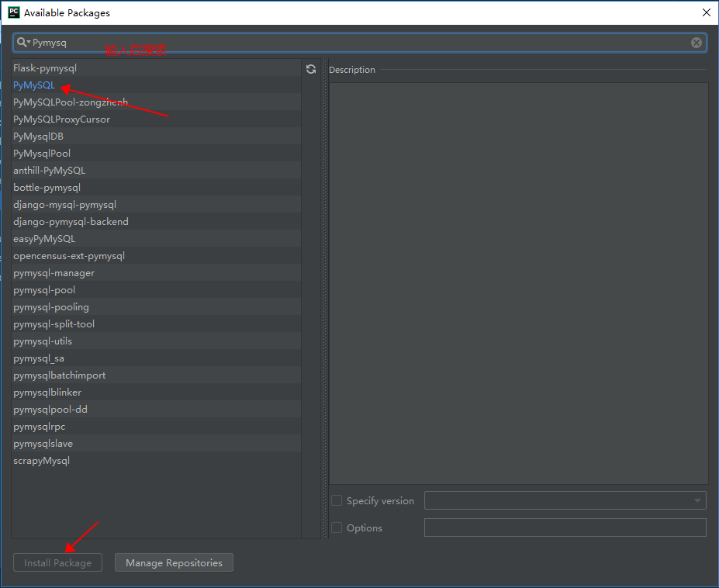Clear the search field with the X icon
Image resolution: width=719 pixels, height=588 pixels.
(696, 43)
